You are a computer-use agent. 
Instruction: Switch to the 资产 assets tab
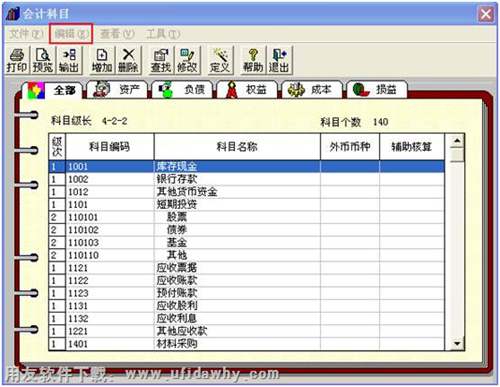(x=117, y=89)
